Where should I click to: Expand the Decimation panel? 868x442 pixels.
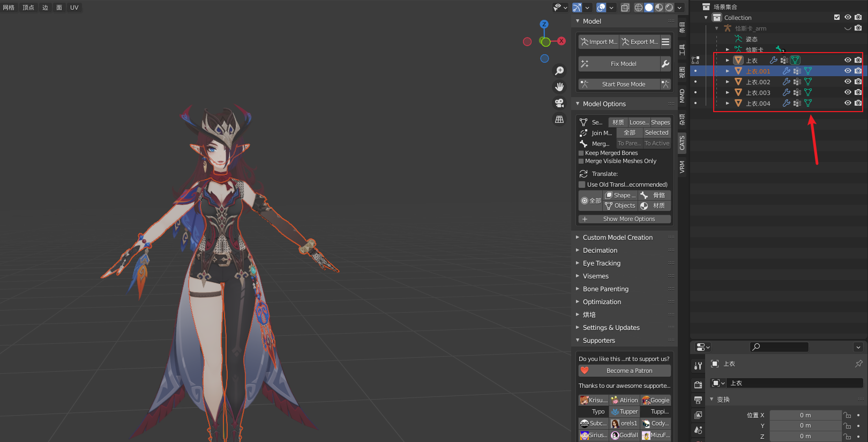pyautogui.click(x=600, y=251)
